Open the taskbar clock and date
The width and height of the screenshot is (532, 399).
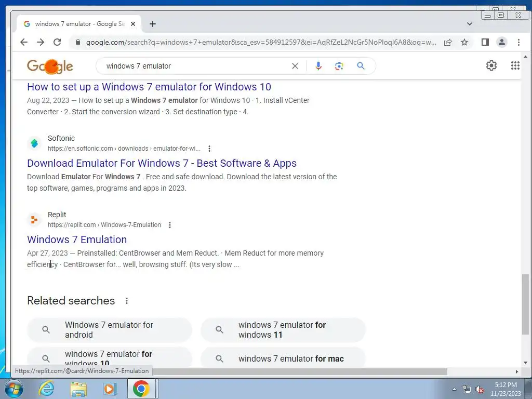(x=506, y=389)
